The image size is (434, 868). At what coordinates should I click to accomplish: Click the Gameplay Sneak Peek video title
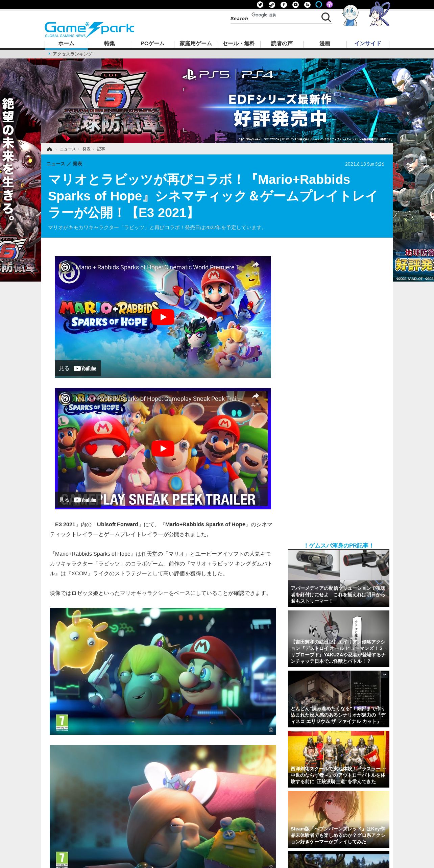tap(159, 399)
